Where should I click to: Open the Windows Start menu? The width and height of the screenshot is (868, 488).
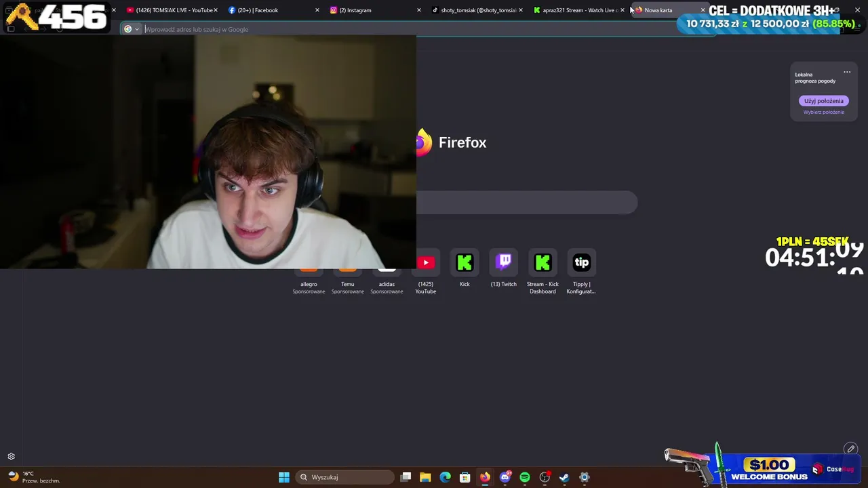284,477
